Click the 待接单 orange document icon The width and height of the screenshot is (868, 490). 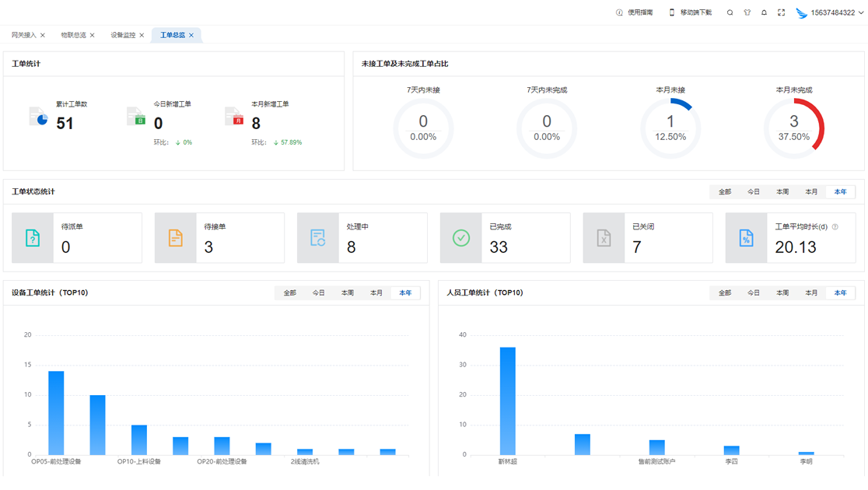click(x=175, y=238)
